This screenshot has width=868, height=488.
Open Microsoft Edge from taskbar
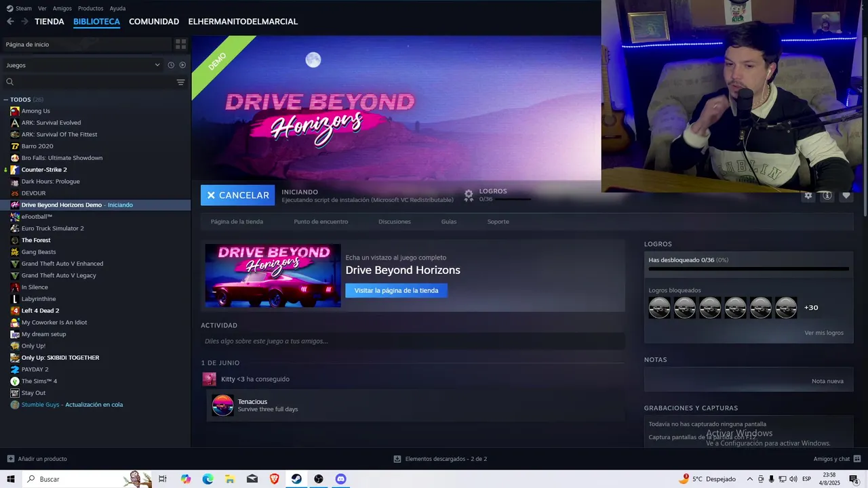pyautogui.click(x=208, y=479)
